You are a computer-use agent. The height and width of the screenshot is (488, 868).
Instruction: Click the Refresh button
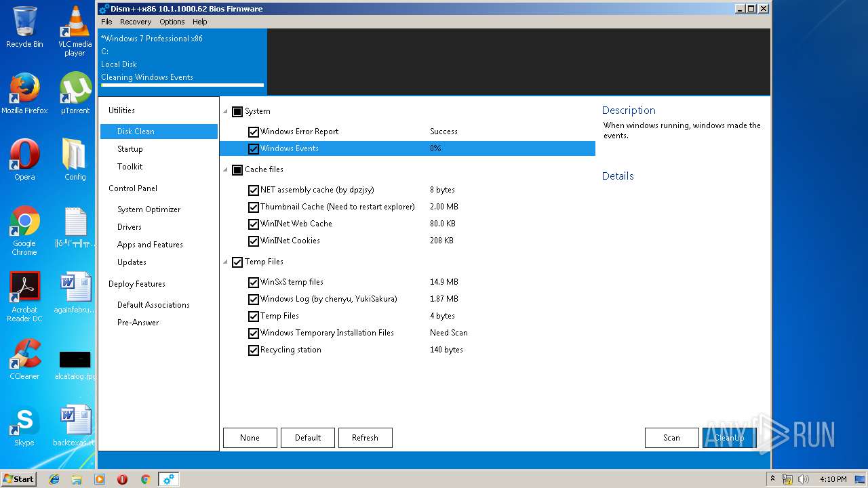coord(366,438)
